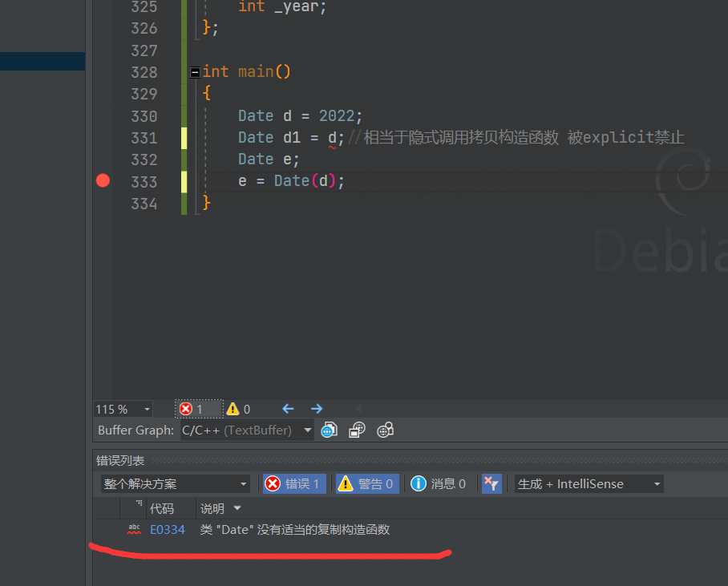This screenshot has height=586, width=728.
Task: Open the 说明 column filter arrow
Action: coord(237,508)
